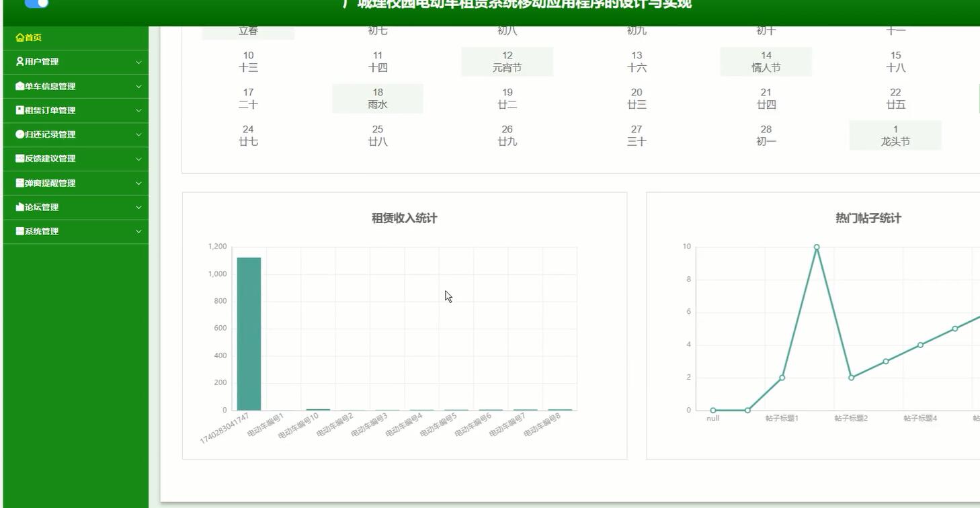The width and height of the screenshot is (980, 508).
Task: Click the icon beside 反馈建议管理
Action: click(x=19, y=159)
